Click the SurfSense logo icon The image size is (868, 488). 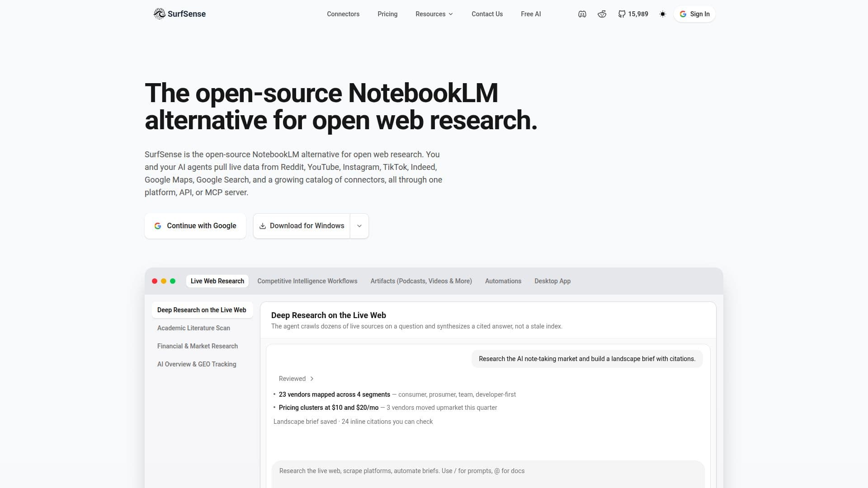[159, 14]
